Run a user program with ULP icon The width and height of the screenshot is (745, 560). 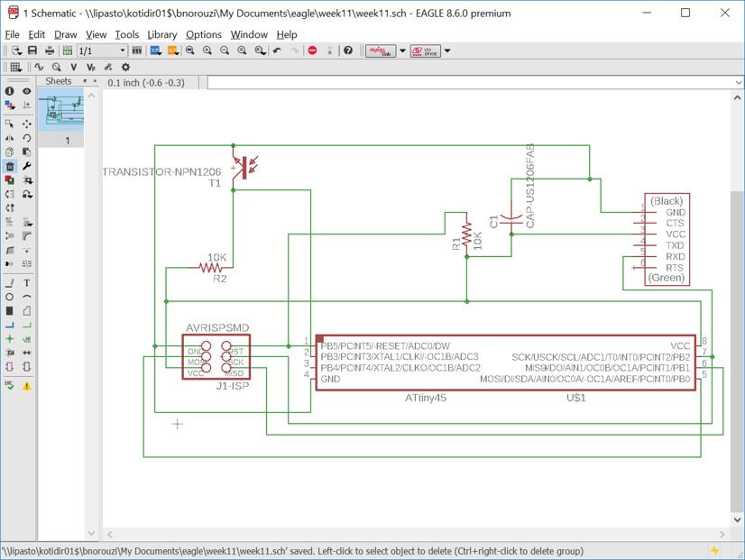coord(172,50)
